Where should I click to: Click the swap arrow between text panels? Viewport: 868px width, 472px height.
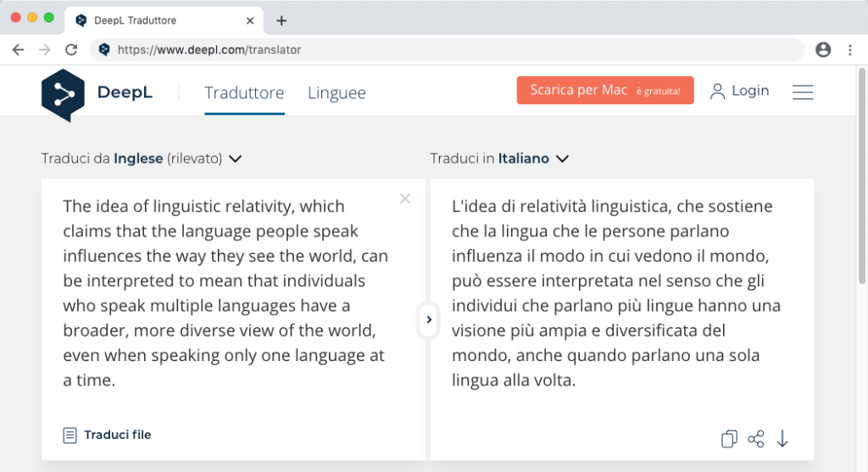click(x=428, y=319)
